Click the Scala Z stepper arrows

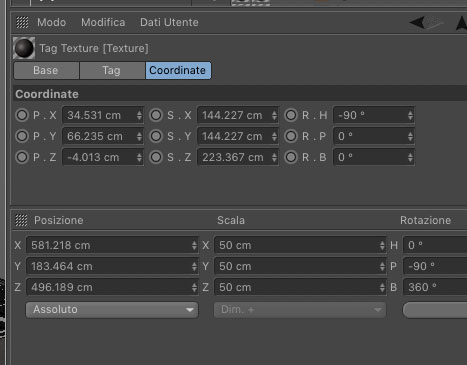382,287
